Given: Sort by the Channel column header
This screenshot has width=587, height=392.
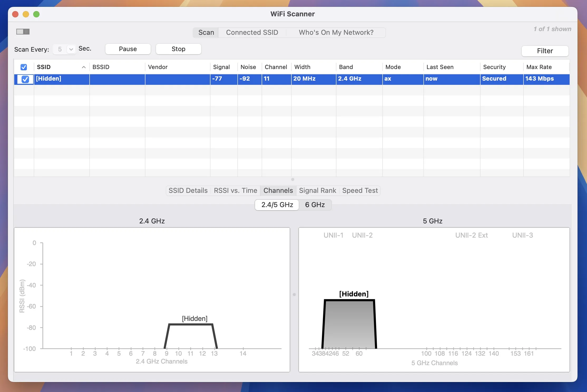Looking at the screenshot, I should (x=277, y=67).
